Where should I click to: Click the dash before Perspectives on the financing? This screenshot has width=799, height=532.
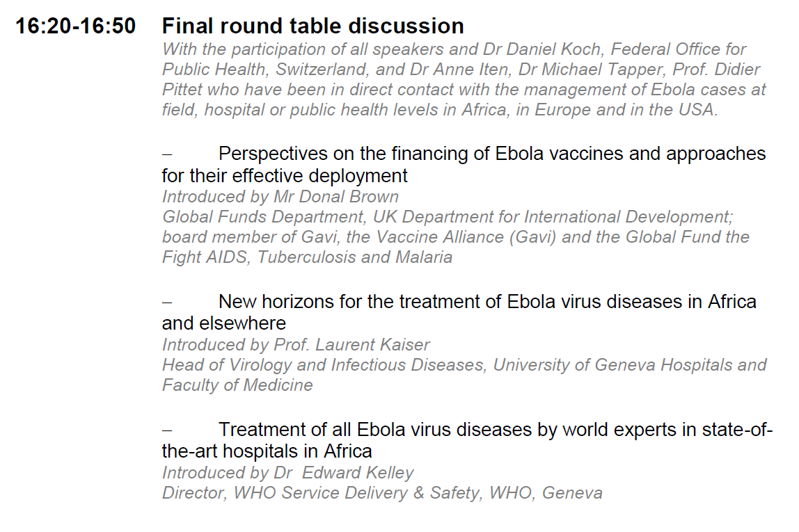(166, 154)
